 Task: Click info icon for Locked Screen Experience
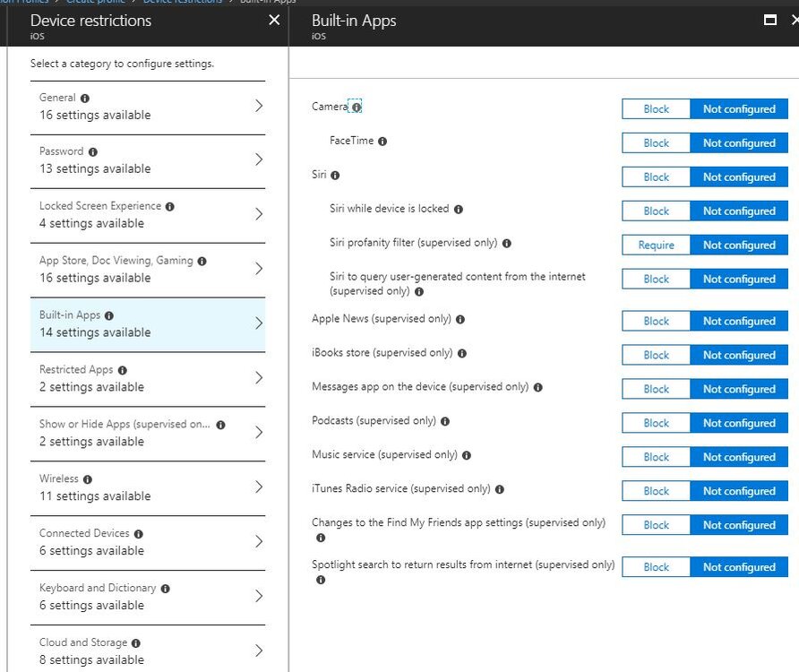(x=169, y=206)
